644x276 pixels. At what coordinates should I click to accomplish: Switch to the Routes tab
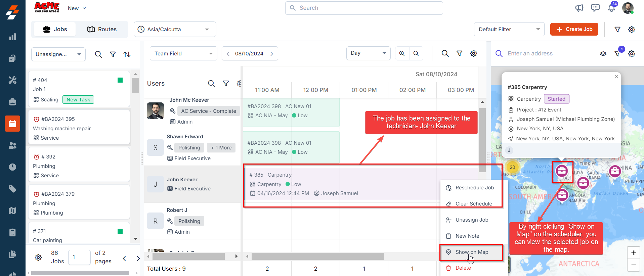click(102, 30)
